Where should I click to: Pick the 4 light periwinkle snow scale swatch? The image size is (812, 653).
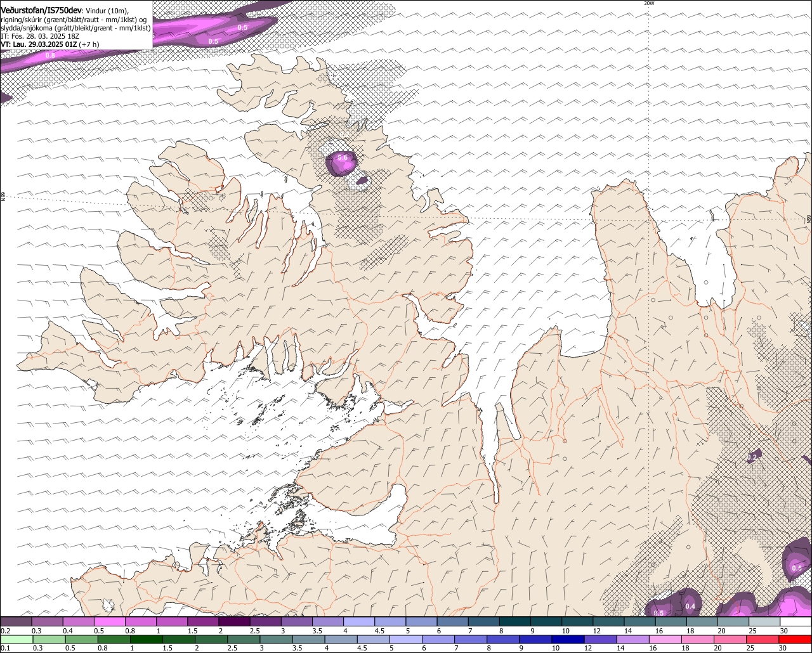(x=360, y=621)
